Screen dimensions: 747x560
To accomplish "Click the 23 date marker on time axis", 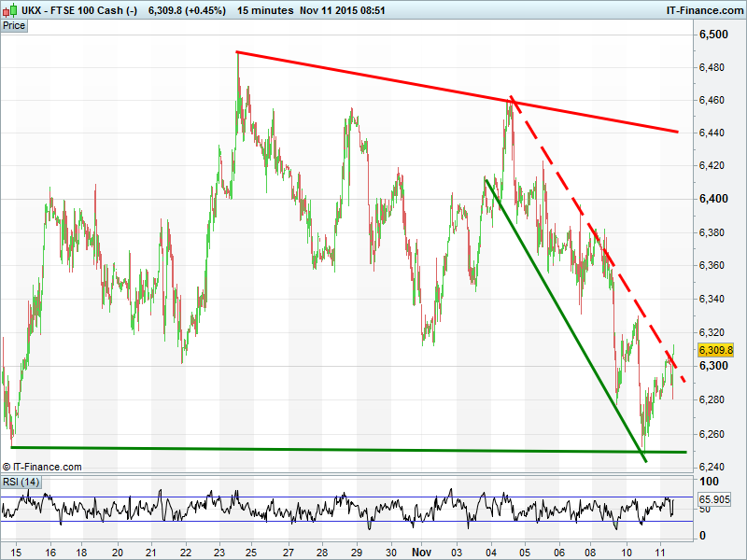I will [x=220, y=552].
